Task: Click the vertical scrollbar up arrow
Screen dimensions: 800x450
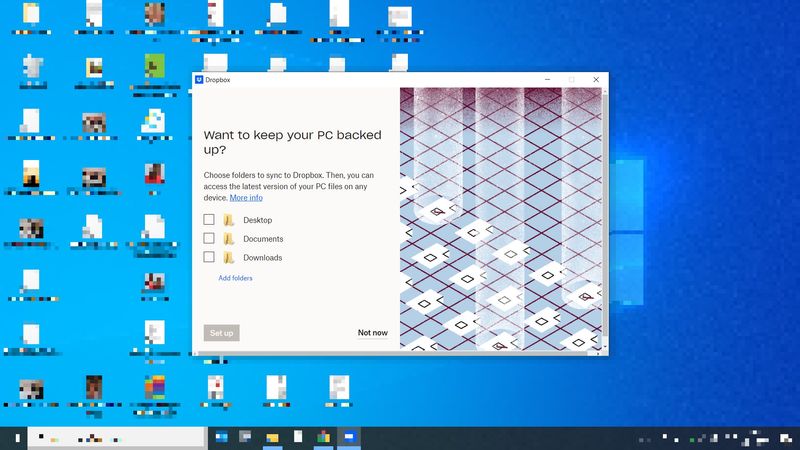Action: pyautogui.click(x=605, y=91)
